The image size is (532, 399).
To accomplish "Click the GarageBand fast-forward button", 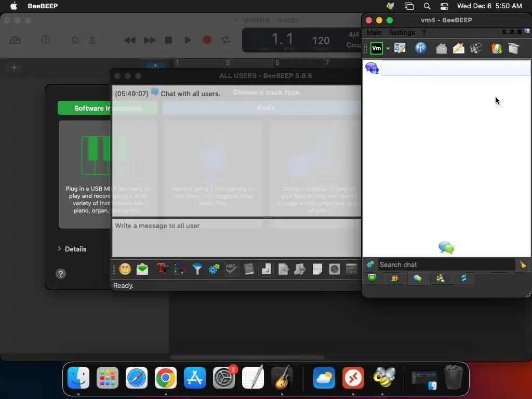I will coord(149,41).
